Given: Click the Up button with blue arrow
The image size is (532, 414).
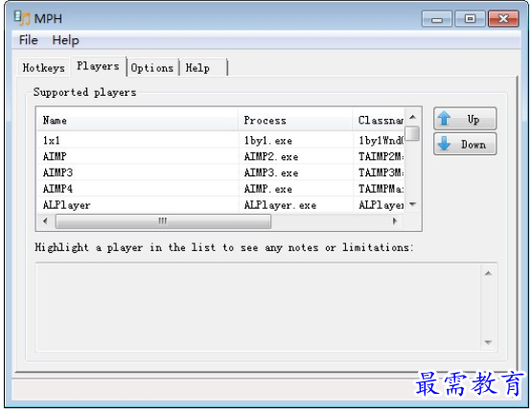Looking at the screenshot, I should click(x=465, y=119).
